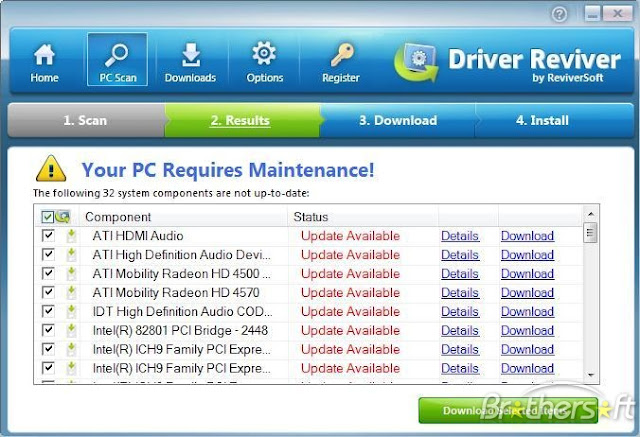This screenshot has height=437, width=640.
Task: Toggle the select-all checkbox in table header
Action: pyautogui.click(x=47, y=217)
